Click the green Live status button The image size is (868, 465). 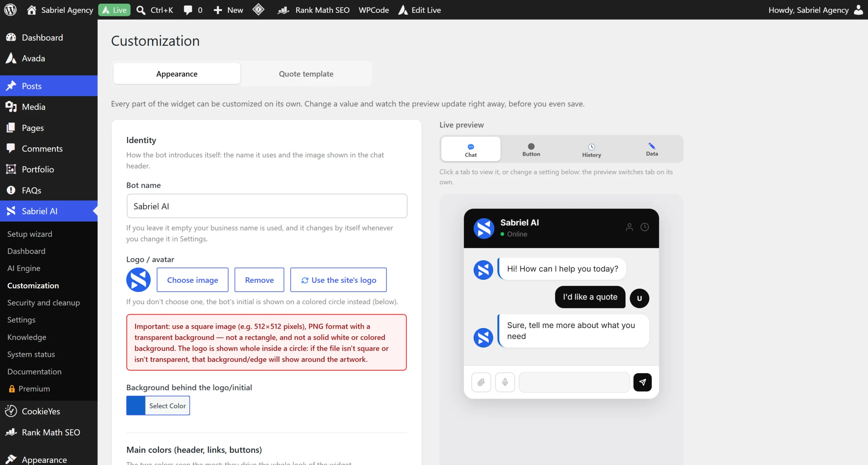pos(115,10)
